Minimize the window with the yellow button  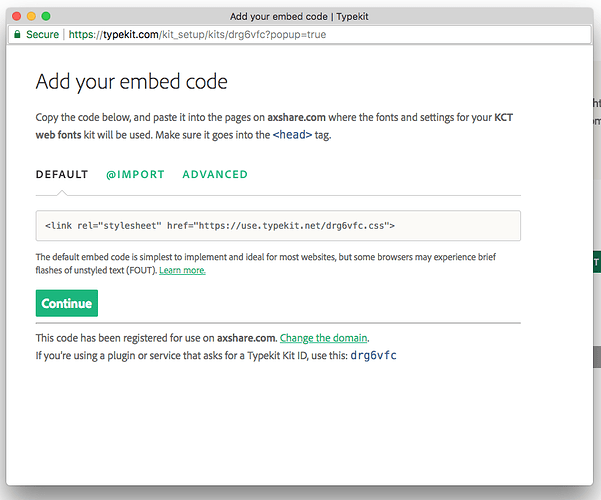click(31, 16)
